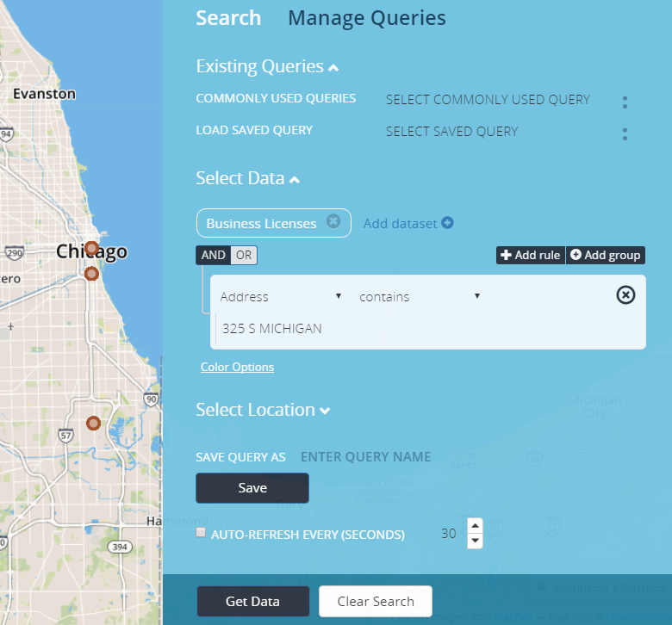Screen dimensions: 672x625
Task: Select the AND condition toggle
Action: tap(213, 255)
